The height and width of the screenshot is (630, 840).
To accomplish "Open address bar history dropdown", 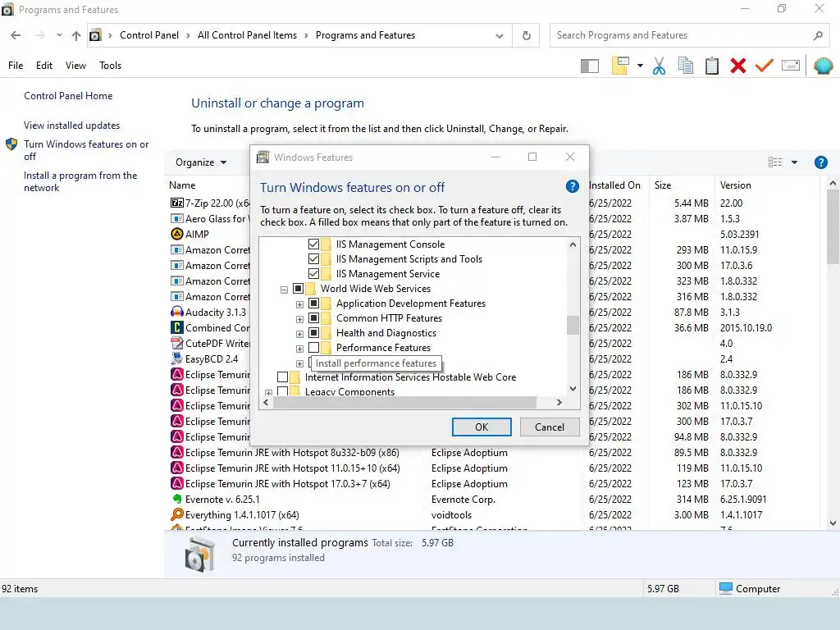I will pyautogui.click(x=500, y=36).
